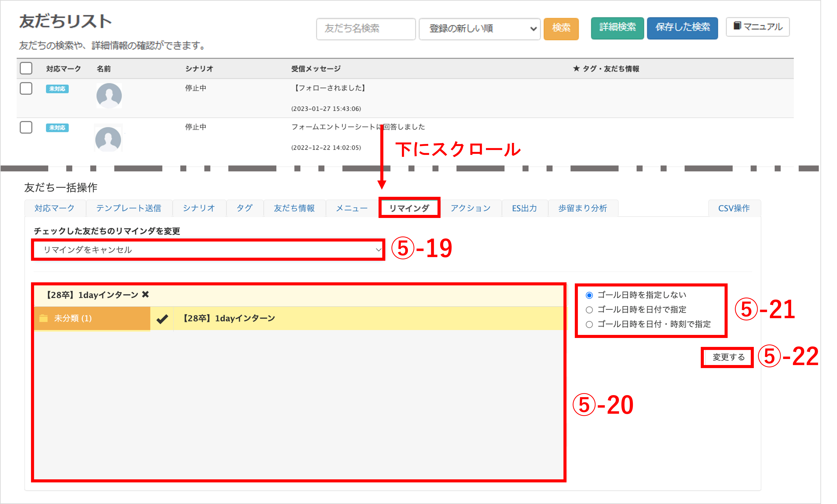Image resolution: width=837 pixels, height=504 pixels.
Task: Switch to the リマインダ tab
Action: [409, 208]
